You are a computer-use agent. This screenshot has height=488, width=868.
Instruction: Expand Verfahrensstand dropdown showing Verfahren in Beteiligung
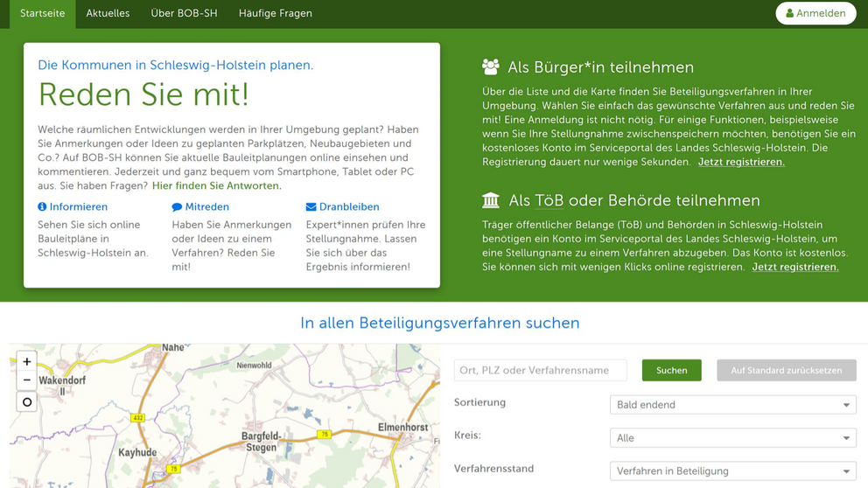733,471
